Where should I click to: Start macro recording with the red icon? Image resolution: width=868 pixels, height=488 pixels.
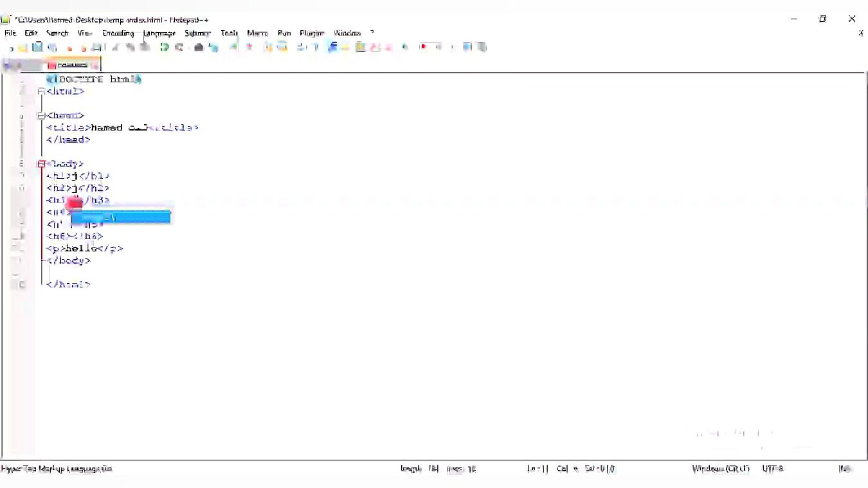click(422, 47)
